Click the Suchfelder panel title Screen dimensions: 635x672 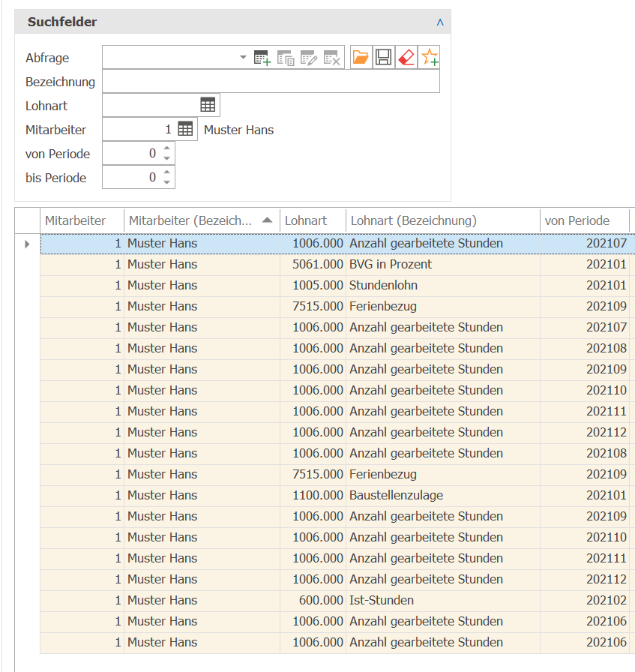tap(62, 22)
